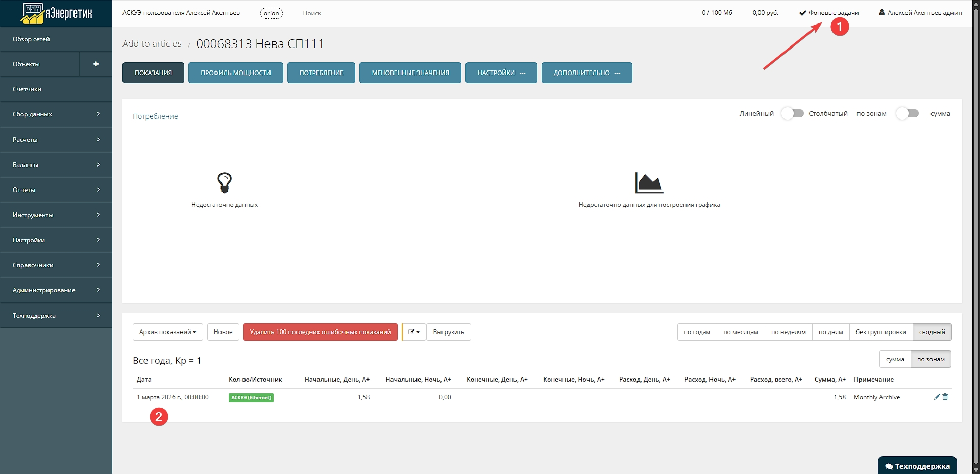
Task: Expand the Настройки tab dropdown
Action: pos(501,73)
